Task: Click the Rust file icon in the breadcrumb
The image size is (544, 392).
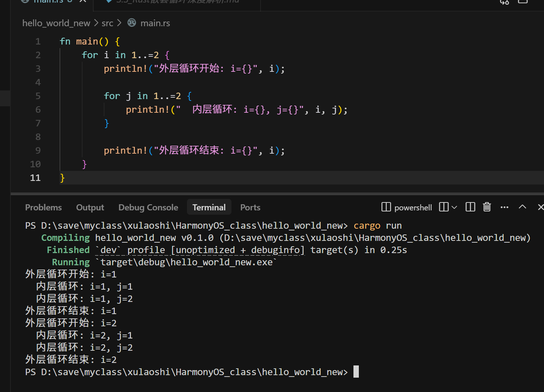Action: click(x=132, y=23)
